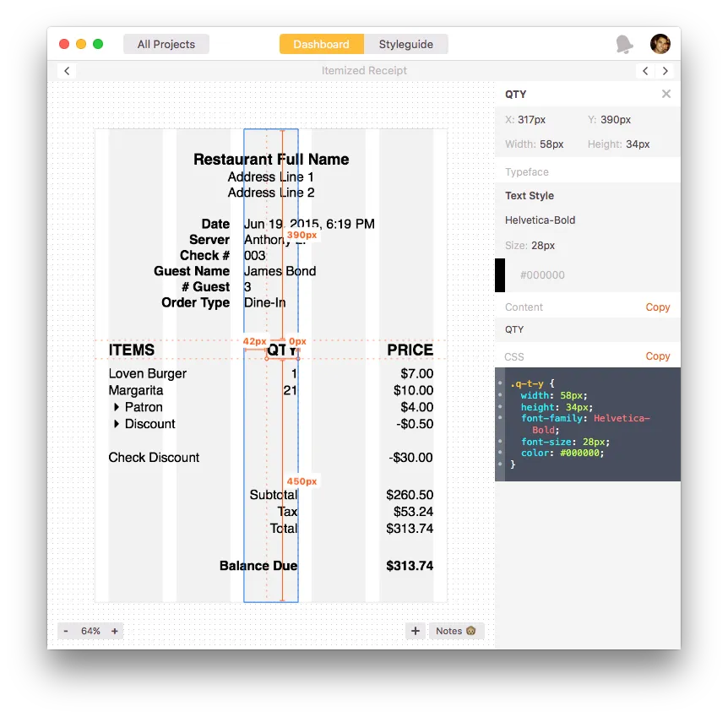Select the $53.24 tax amount
This screenshot has width=728, height=717.
click(413, 511)
